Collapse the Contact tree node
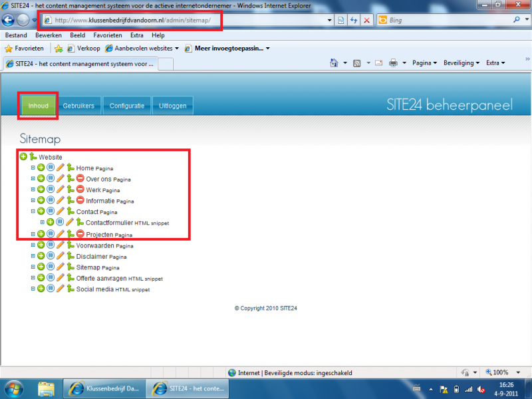 tap(33, 211)
